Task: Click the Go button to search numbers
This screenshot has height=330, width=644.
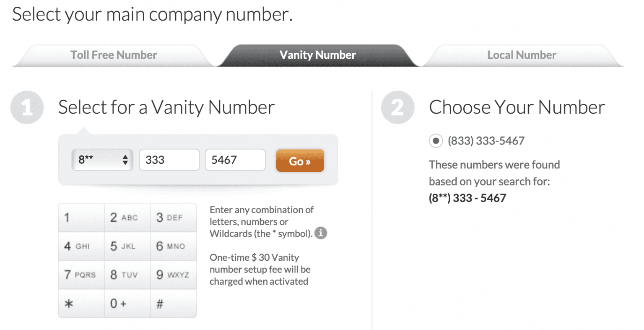Action: (300, 160)
